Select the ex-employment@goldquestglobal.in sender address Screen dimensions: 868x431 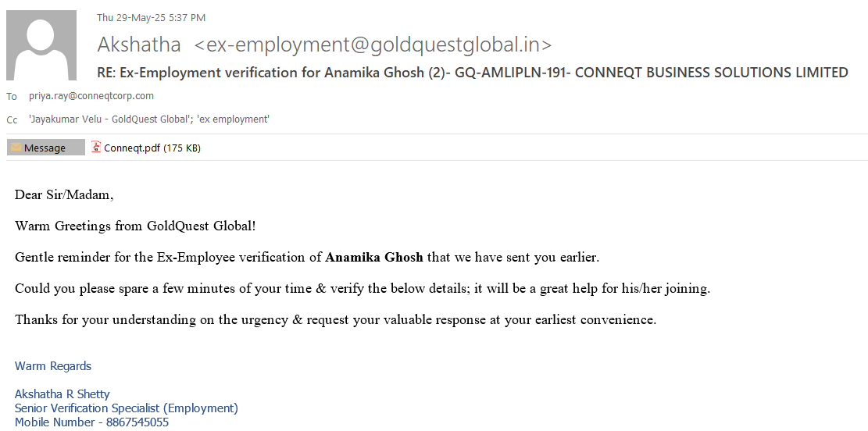coord(373,45)
